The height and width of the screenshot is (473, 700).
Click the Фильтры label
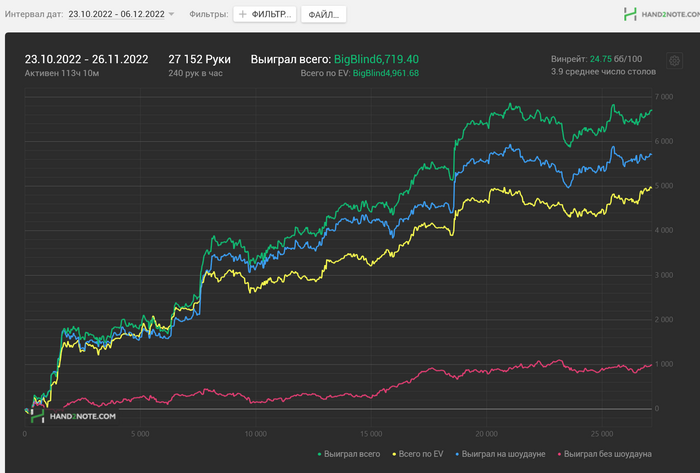[x=208, y=14]
